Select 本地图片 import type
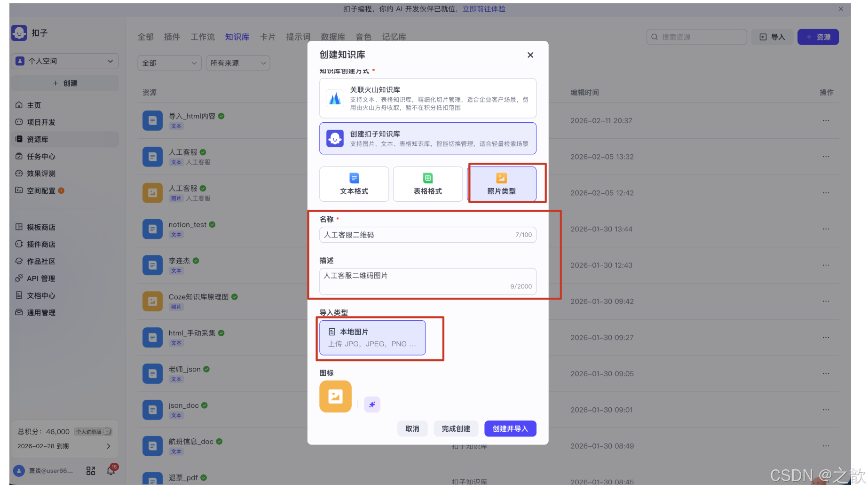This screenshot has width=868, height=491. point(372,338)
